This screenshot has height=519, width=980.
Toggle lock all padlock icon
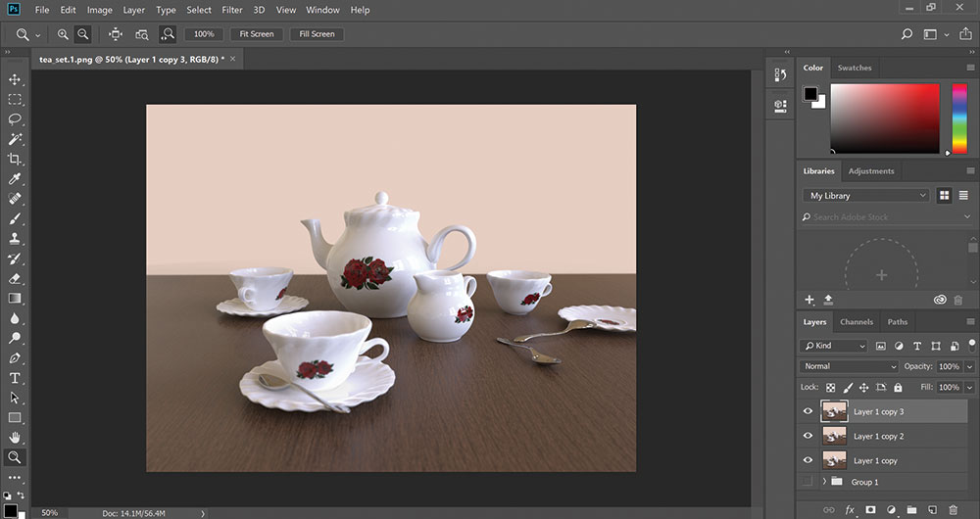click(898, 387)
